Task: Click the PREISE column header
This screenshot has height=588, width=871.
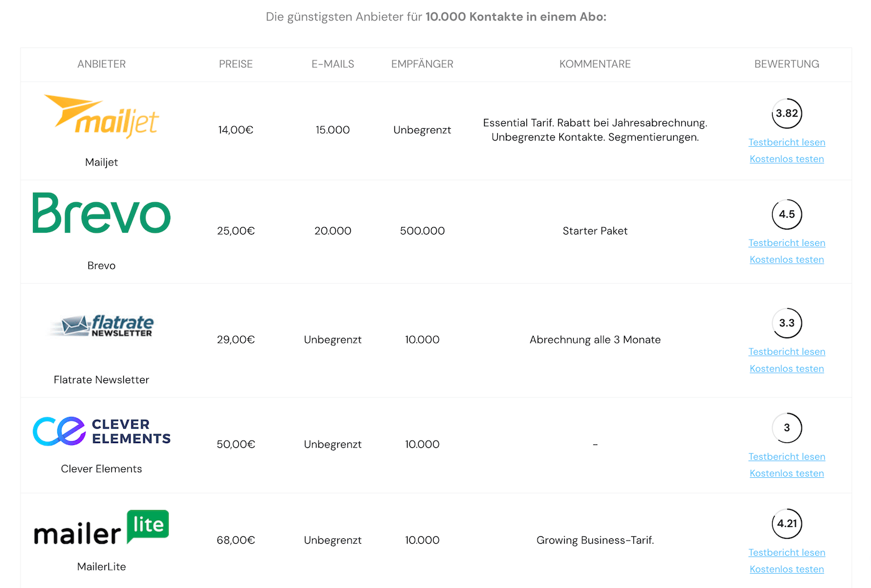Action: (x=236, y=64)
